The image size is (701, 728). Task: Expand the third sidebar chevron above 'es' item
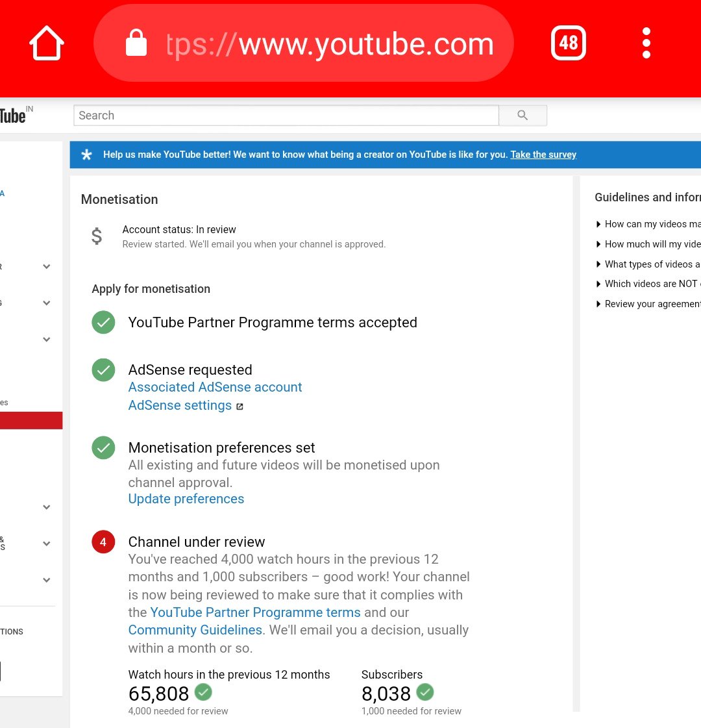46,340
